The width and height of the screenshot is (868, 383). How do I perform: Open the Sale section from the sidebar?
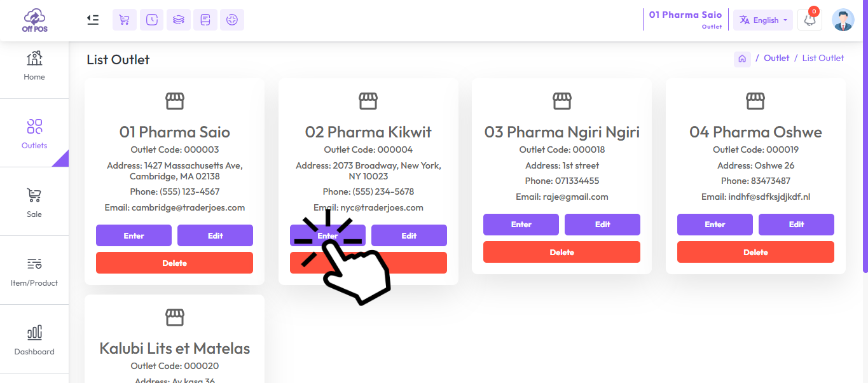pos(34,202)
